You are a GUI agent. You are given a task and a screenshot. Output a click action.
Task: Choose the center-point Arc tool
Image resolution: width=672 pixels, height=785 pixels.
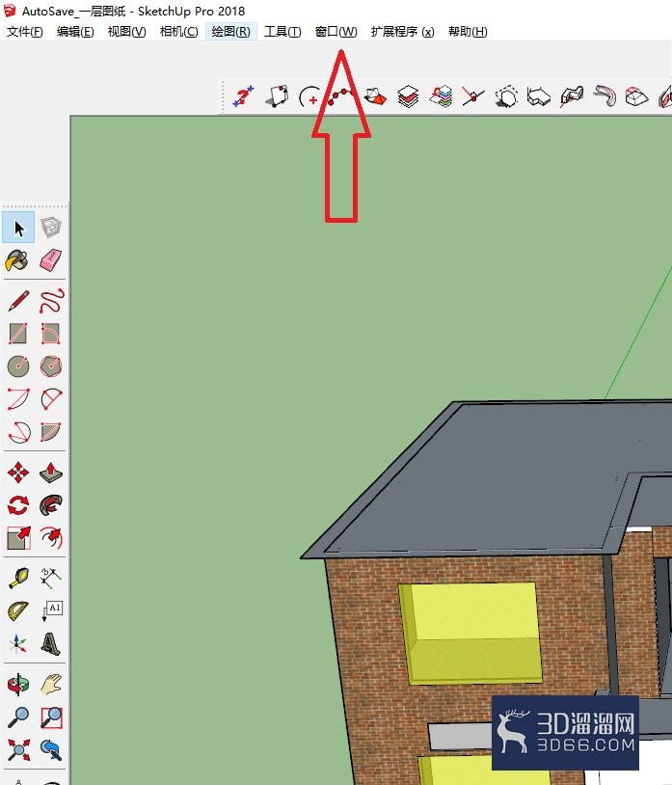click(x=18, y=399)
